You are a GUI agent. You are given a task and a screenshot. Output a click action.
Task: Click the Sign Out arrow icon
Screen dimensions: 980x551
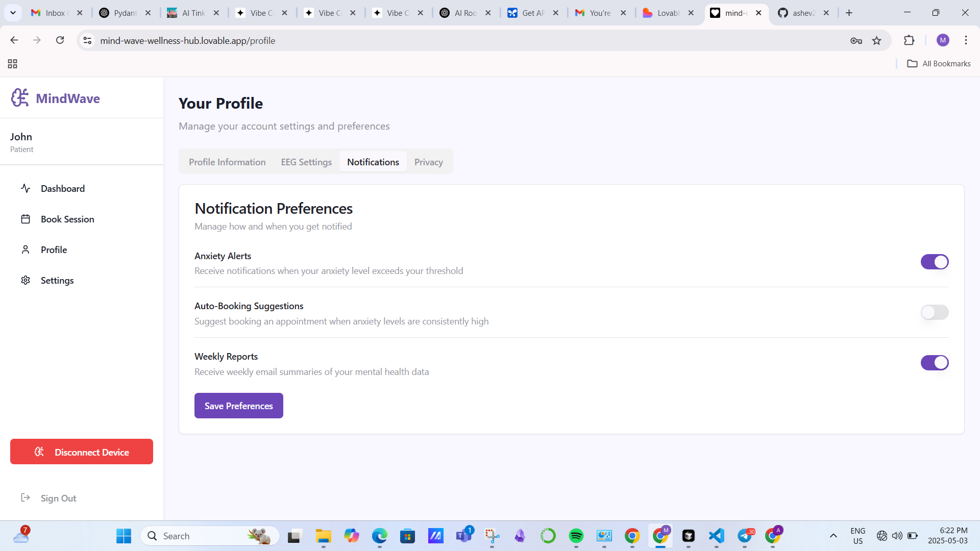(26, 497)
